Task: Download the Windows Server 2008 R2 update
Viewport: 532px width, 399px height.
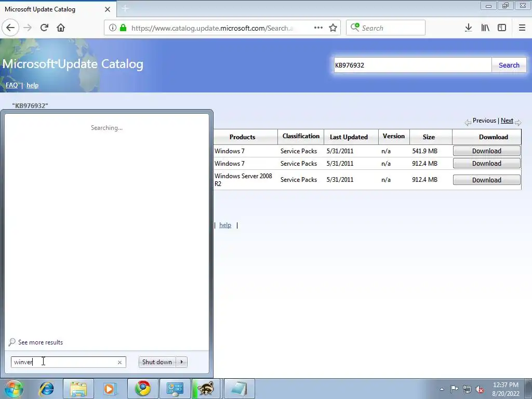Action: click(486, 180)
